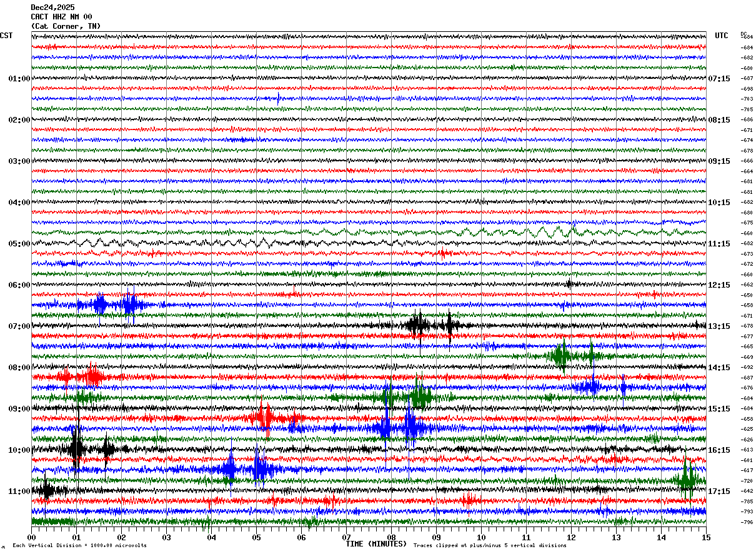This screenshot has height=554, width=756.
Task: Select the station code CACT HHZ NM 00
Action: point(61,17)
